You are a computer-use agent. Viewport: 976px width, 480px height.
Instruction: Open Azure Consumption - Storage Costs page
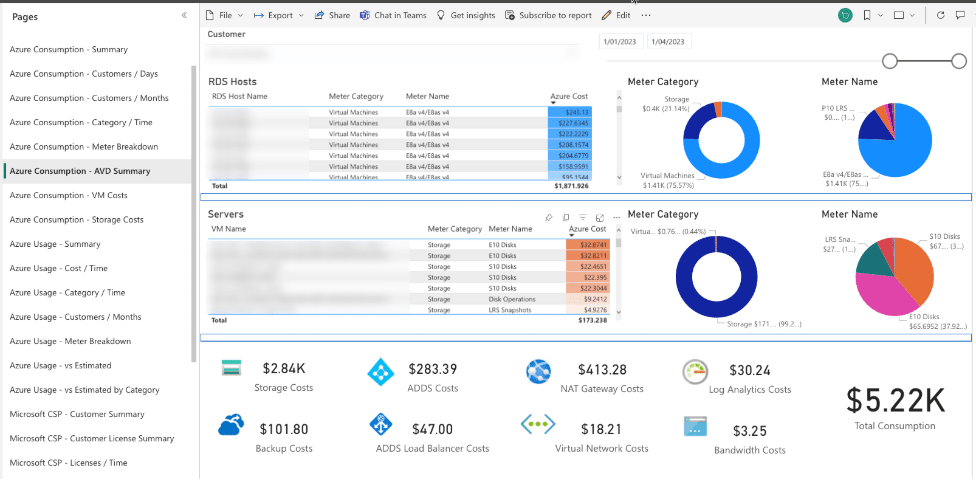(76, 220)
